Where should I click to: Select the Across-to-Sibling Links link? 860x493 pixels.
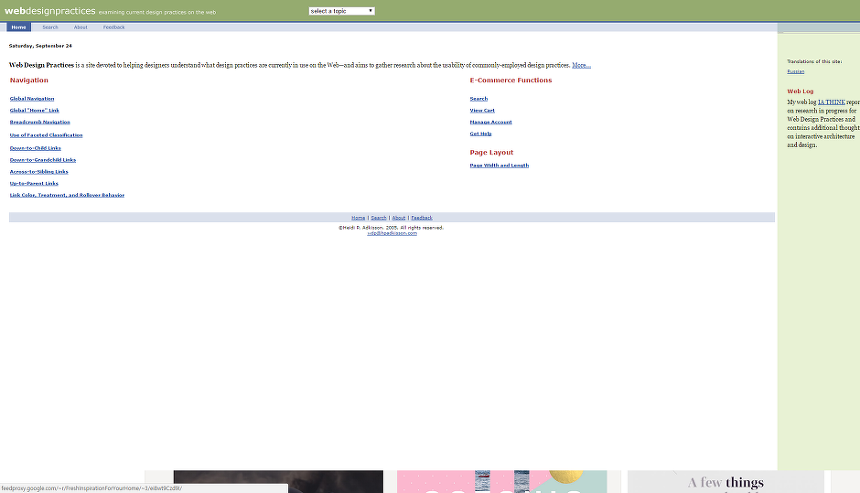pos(39,171)
